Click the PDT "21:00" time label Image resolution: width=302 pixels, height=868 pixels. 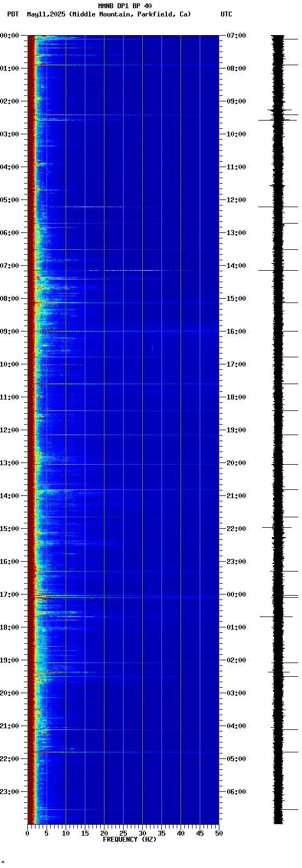point(9,726)
